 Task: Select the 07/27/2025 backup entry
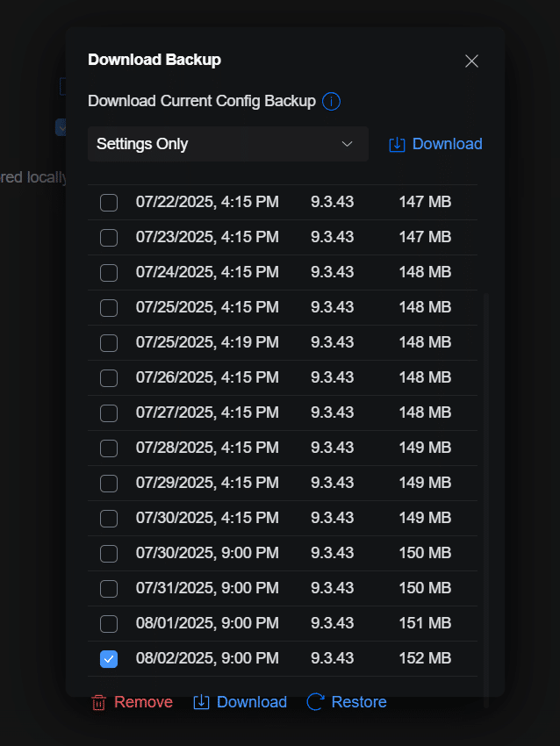tap(108, 412)
